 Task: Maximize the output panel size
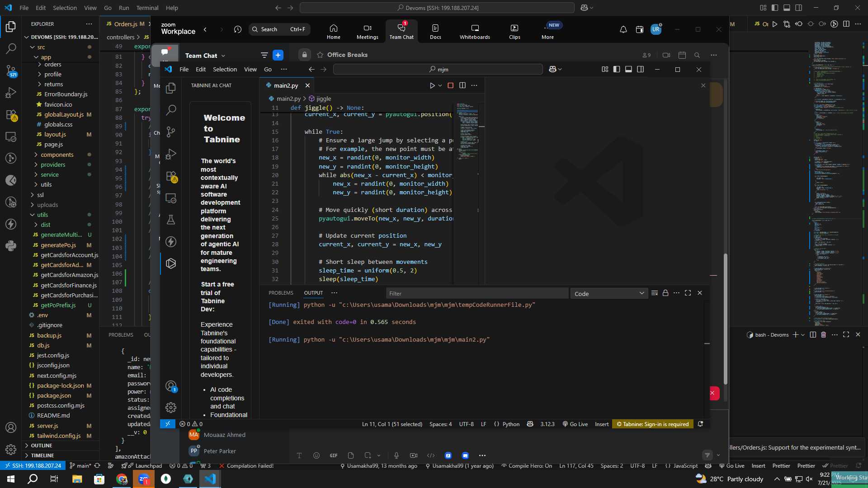pyautogui.click(x=688, y=293)
